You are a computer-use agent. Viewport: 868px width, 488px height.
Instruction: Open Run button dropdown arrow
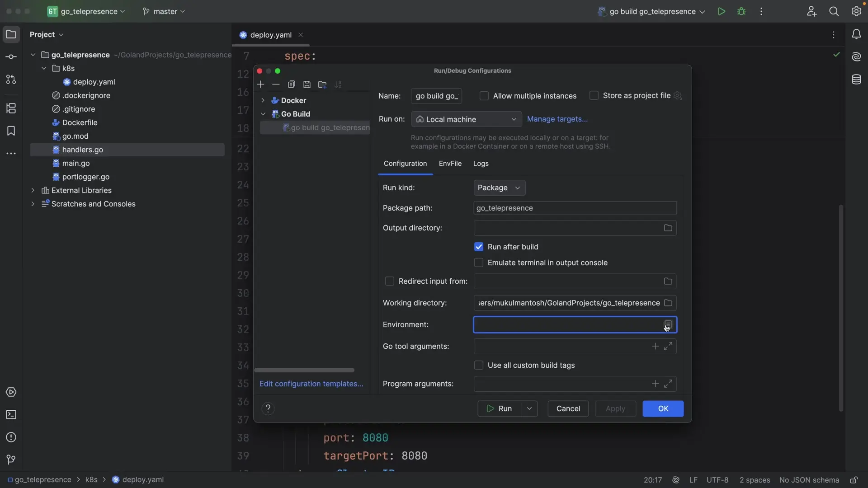pyautogui.click(x=529, y=408)
